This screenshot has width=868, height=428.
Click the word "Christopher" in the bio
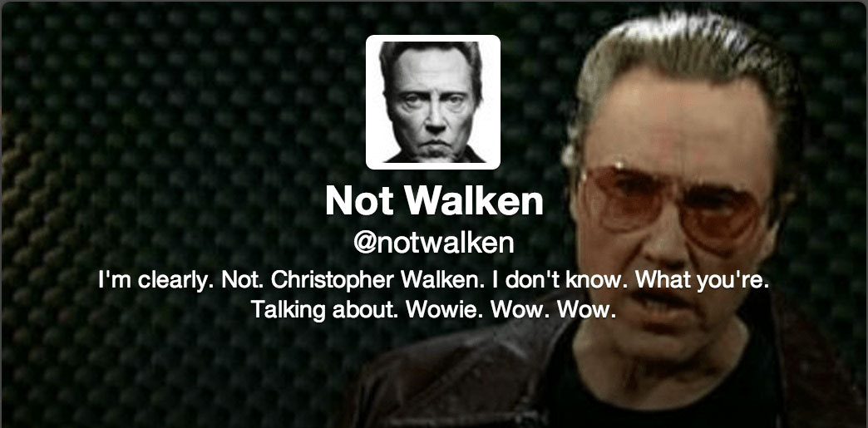333,281
